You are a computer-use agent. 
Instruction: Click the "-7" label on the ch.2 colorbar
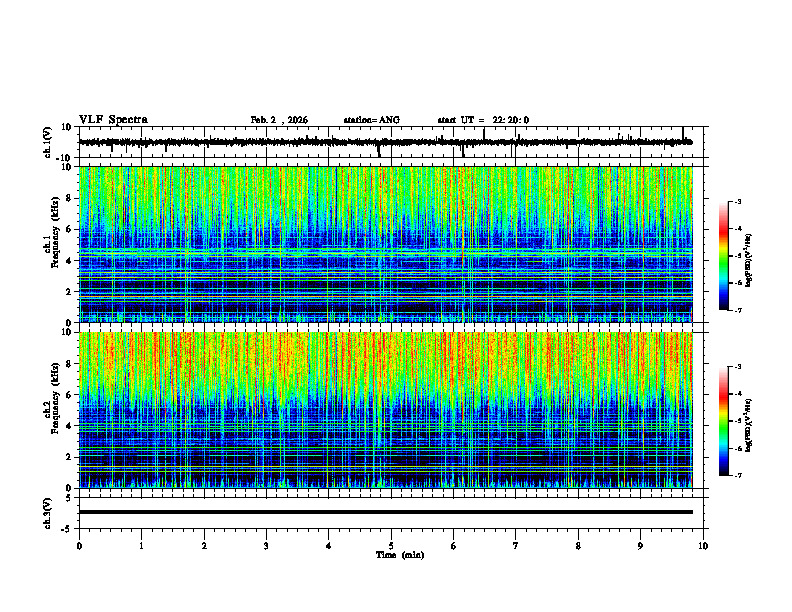coord(738,475)
